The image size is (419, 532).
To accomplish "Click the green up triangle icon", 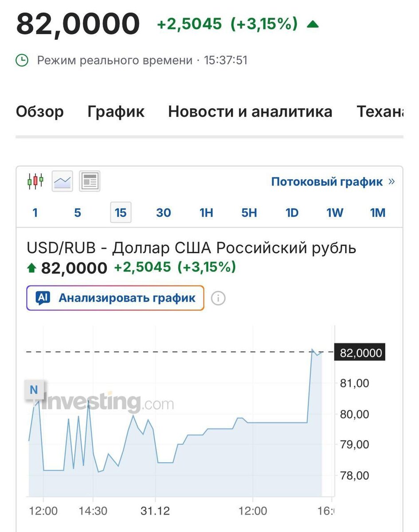I will pyautogui.click(x=313, y=24).
